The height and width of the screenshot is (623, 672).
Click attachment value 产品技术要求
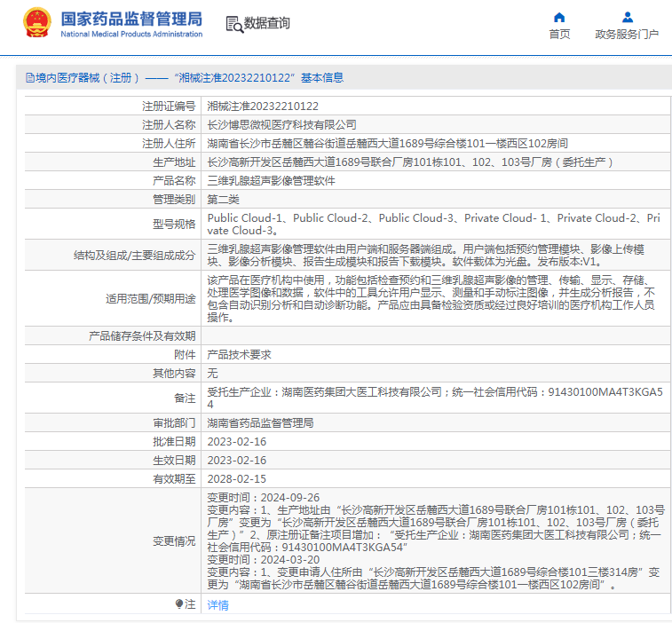tap(239, 355)
